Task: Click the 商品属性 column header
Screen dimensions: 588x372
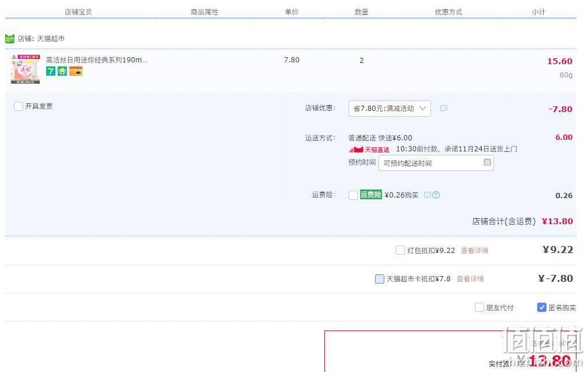Action: tap(204, 12)
